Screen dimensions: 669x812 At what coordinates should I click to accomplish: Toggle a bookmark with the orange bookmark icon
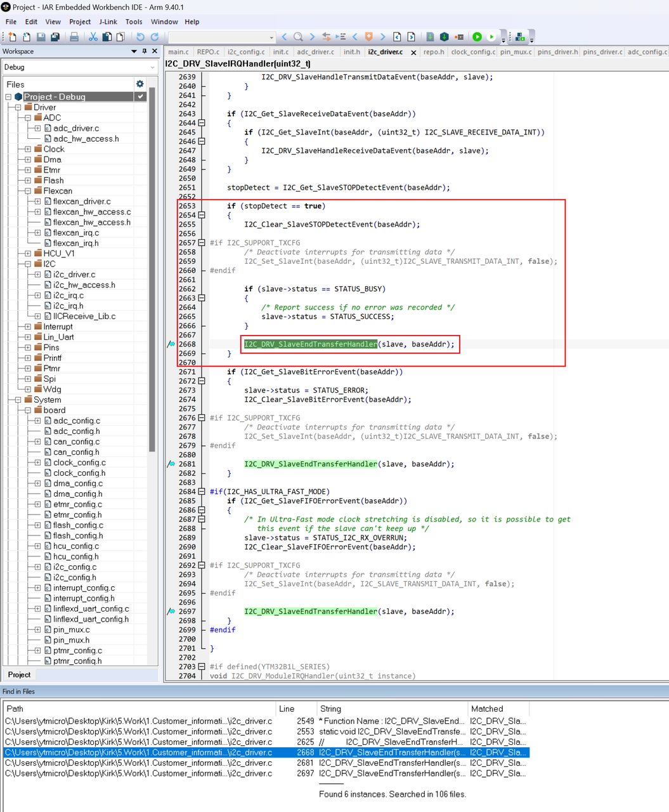pos(370,37)
